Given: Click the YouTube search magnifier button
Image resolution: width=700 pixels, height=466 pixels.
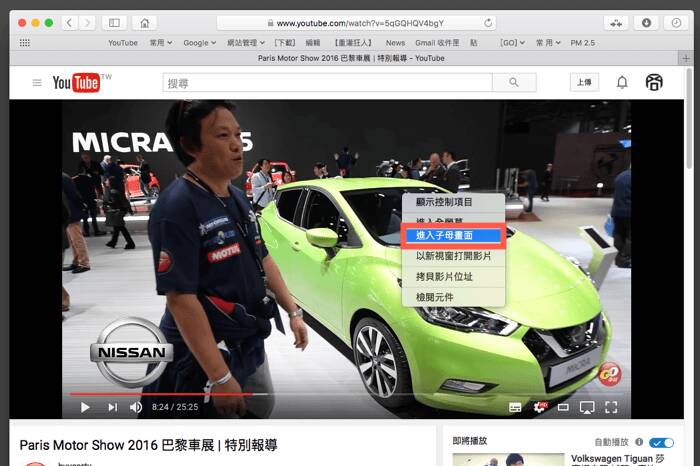Looking at the screenshot, I should coord(514,83).
